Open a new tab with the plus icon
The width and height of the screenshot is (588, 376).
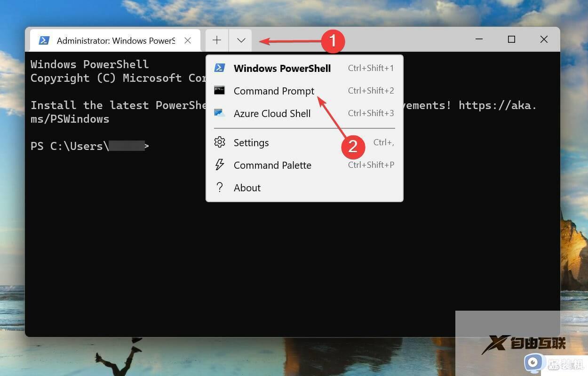(216, 40)
